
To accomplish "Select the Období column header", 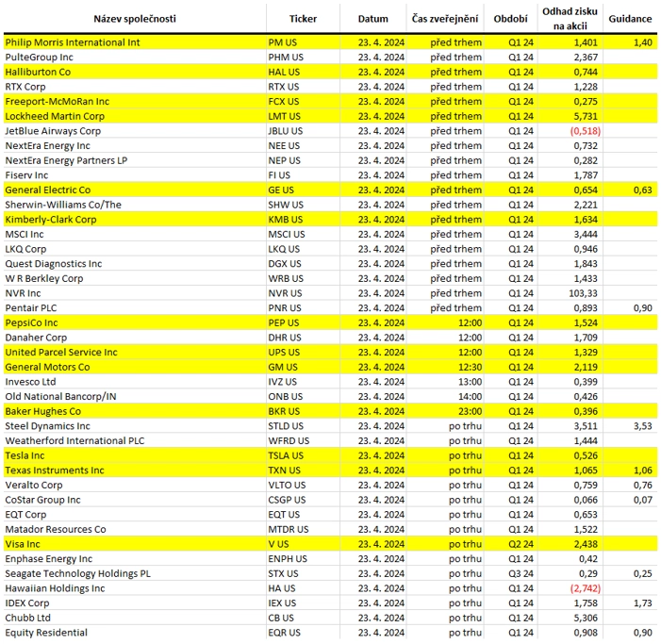I will point(510,19).
